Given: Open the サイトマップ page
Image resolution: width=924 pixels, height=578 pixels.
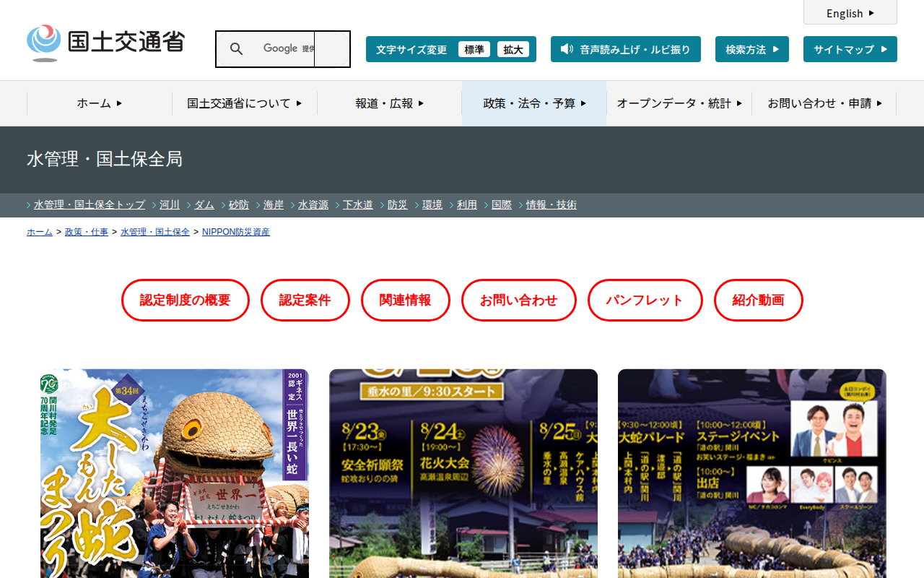Looking at the screenshot, I should (850, 49).
